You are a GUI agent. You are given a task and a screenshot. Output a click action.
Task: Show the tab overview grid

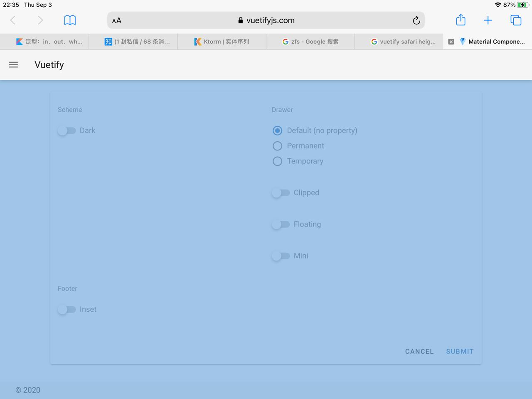[516, 20]
